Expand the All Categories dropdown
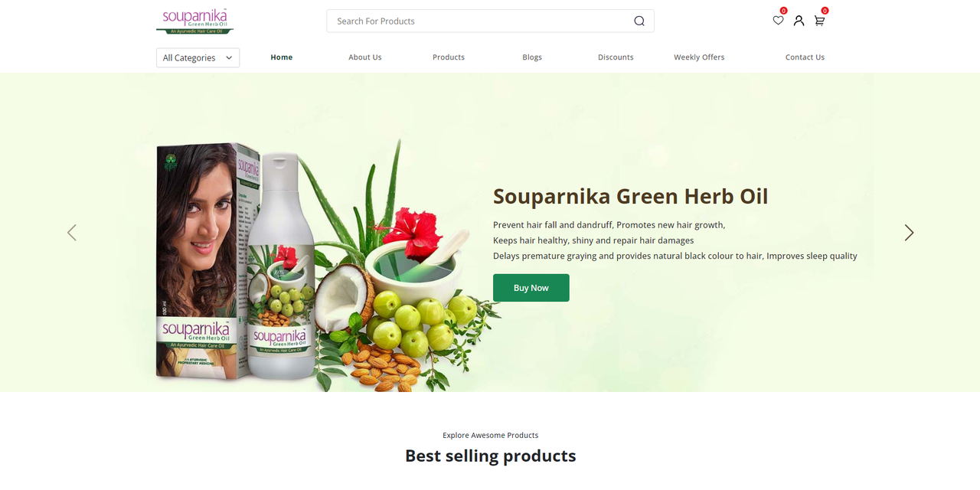 [198, 57]
